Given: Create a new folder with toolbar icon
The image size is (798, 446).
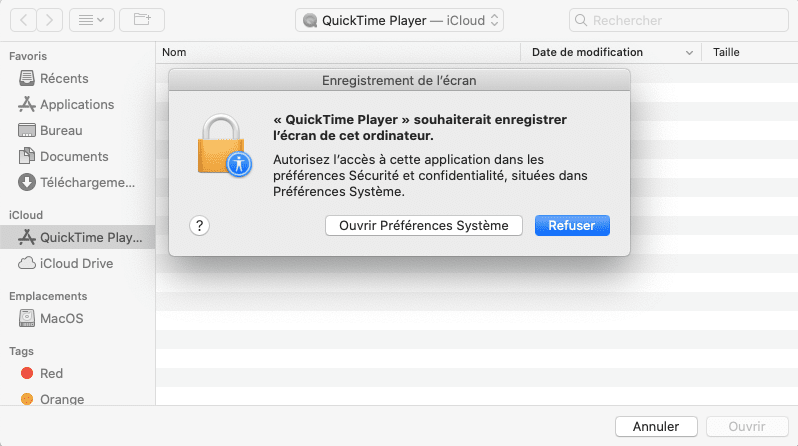Looking at the screenshot, I should (x=142, y=20).
